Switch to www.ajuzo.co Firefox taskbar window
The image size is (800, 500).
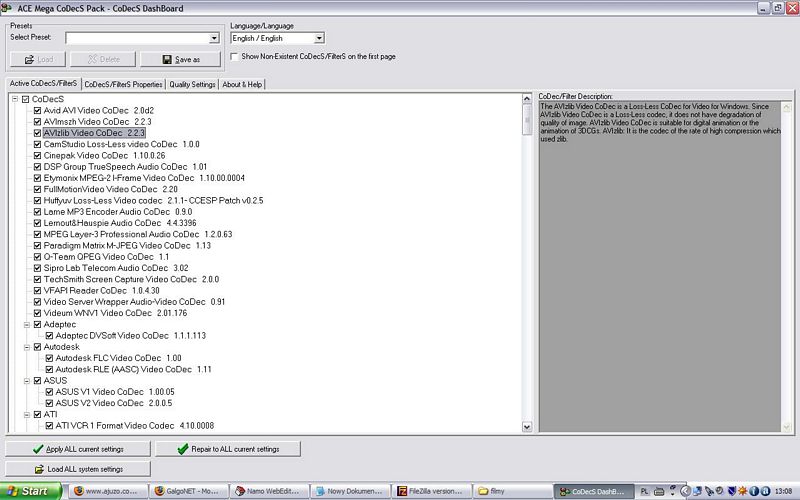[108, 491]
